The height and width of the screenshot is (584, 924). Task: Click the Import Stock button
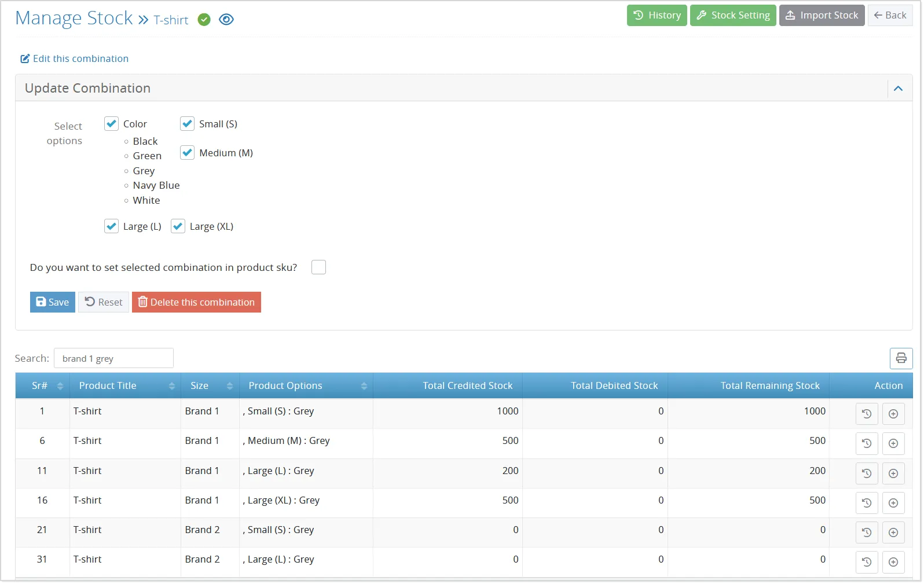point(822,16)
